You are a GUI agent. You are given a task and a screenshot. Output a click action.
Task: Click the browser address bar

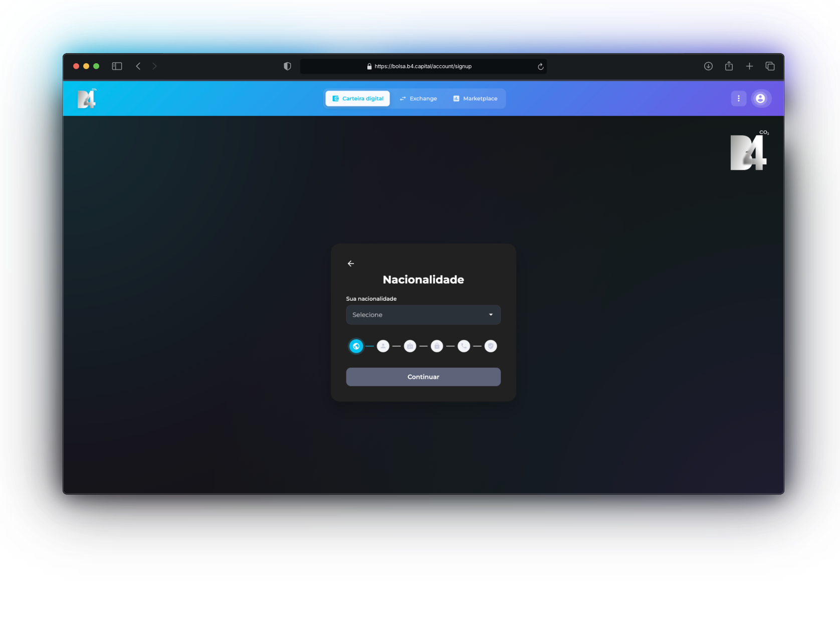click(x=423, y=66)
